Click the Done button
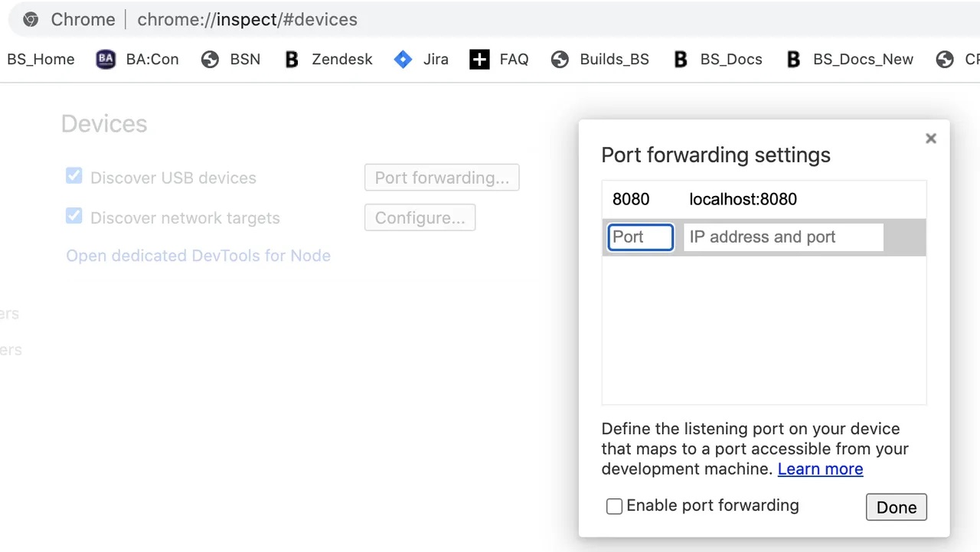The height and width of the screenshot is (552, 980). pyautogui.click(x=896, y=507)
